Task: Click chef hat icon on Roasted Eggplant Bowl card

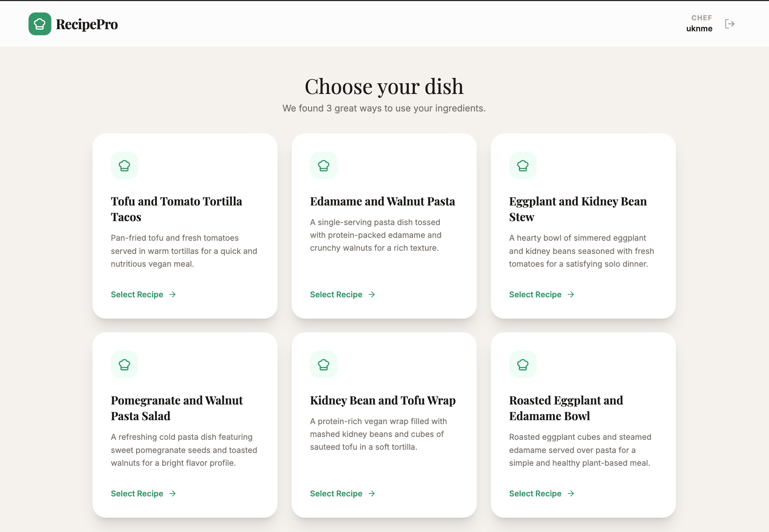Action: 523,365
